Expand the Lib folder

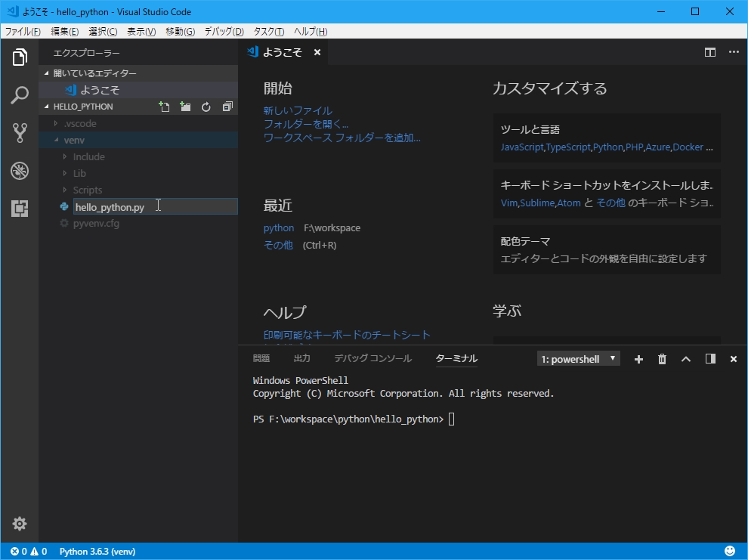pyautogui.click(x=138, y=174)
